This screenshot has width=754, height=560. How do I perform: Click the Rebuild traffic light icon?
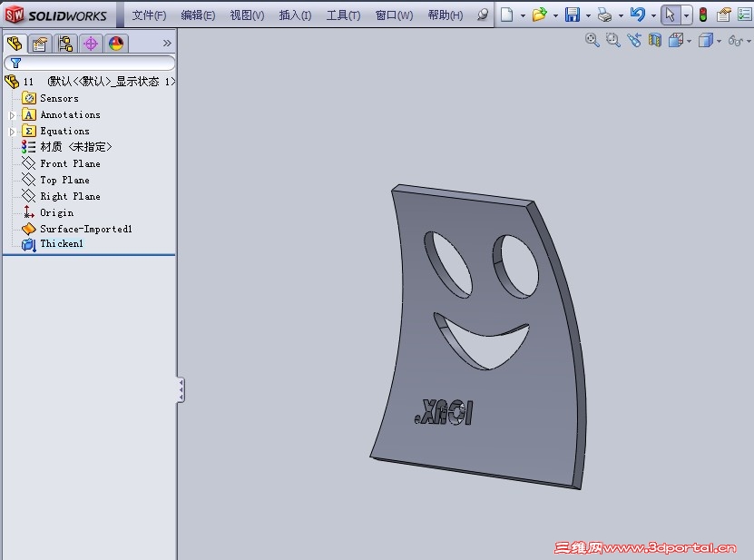pyautogui.click(x=703, y=15)
